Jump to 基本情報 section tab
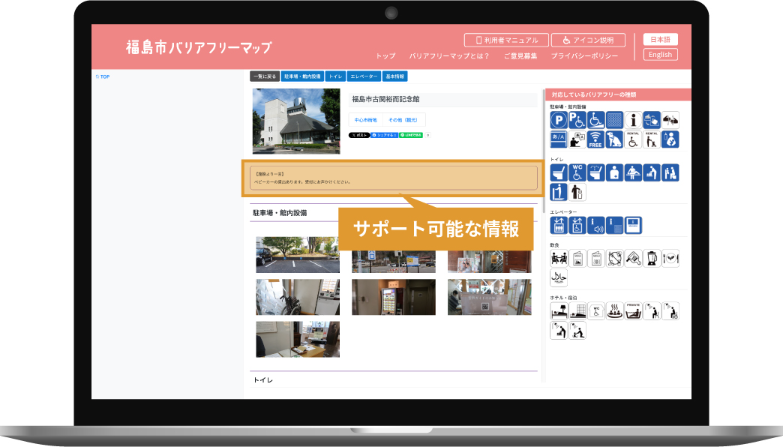 [395, 76]
